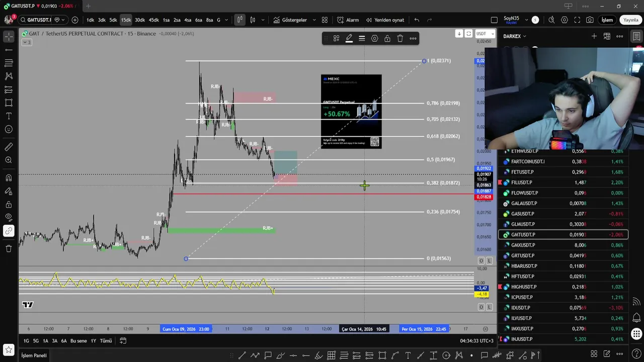The height and width of the screenshot is (362, 644).
Task: Toggle lock all drawings
Action: [x=9, y=205]
